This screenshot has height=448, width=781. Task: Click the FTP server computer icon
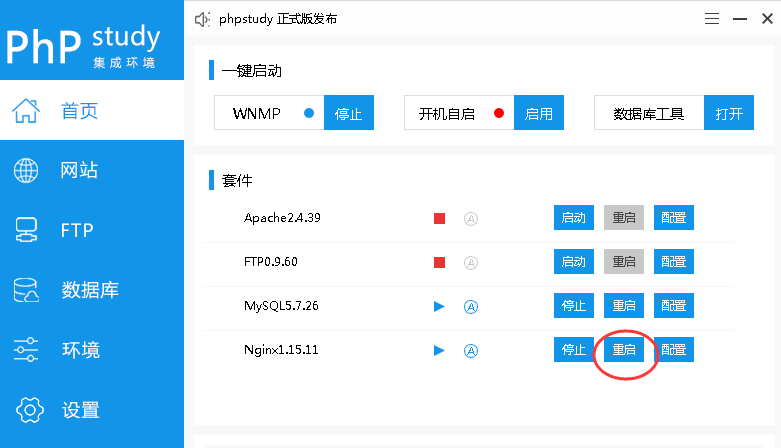(26, 230)
